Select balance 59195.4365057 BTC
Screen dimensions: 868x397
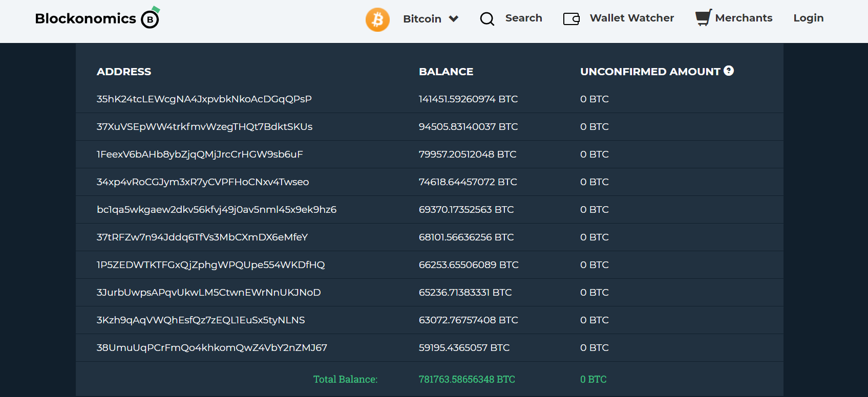(x=464, y=347)
